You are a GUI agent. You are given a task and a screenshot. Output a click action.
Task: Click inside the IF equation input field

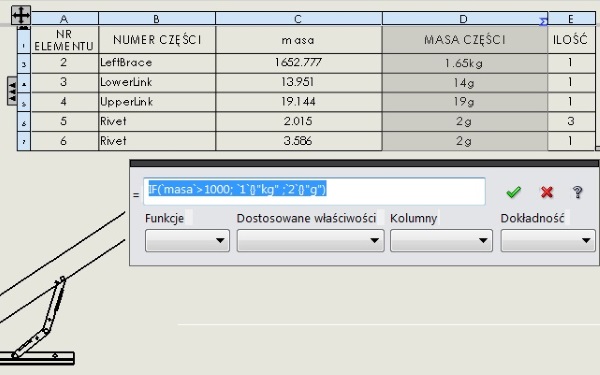[x=314, y=191]
